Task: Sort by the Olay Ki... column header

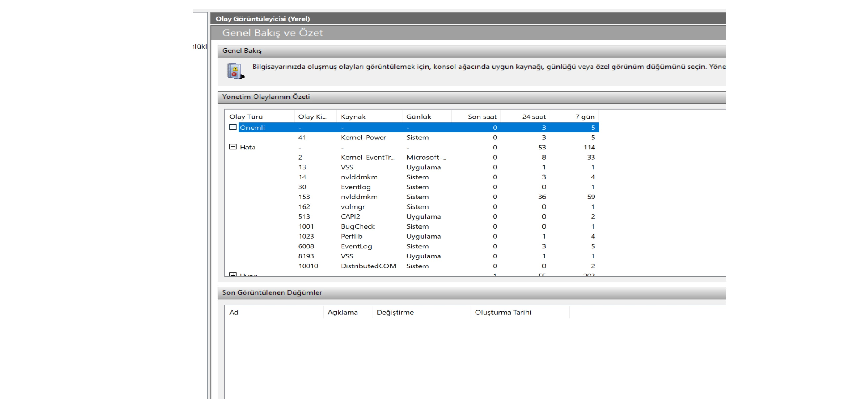Action: (315, 117)
